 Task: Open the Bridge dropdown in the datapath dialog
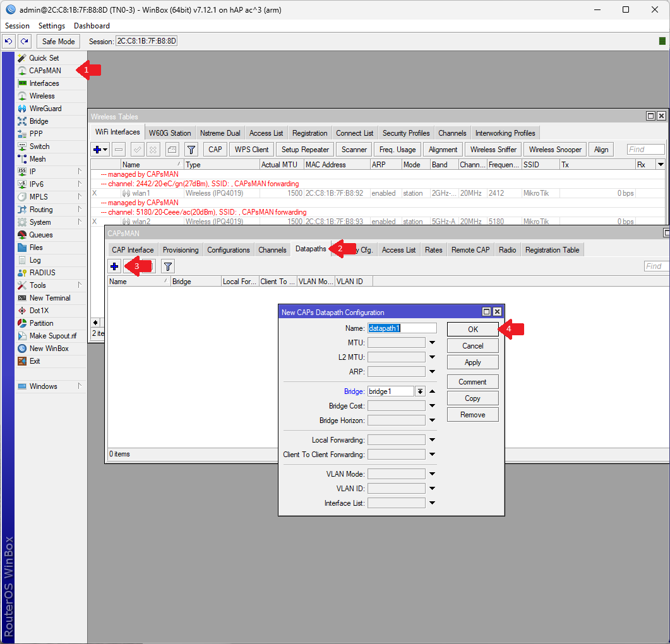pos(420,391)
